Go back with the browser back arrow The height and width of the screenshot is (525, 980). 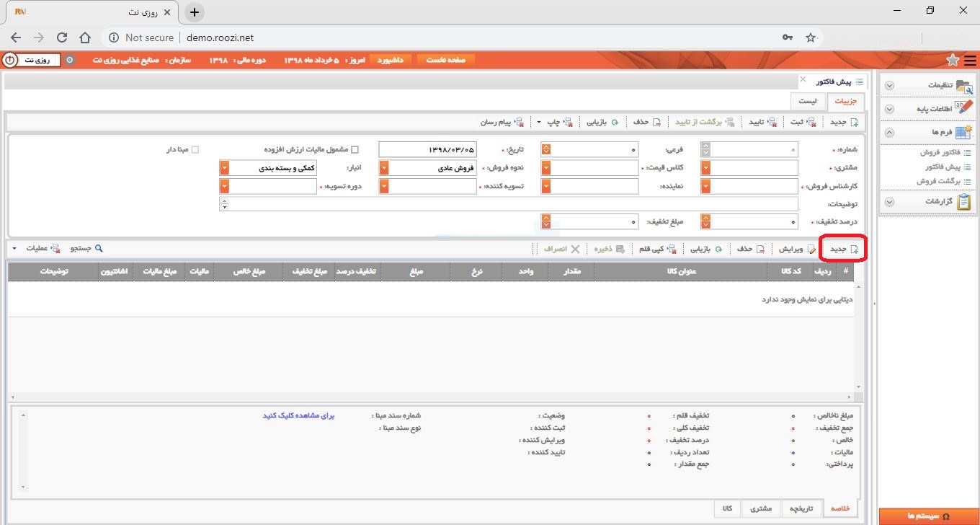coord(16,37)
